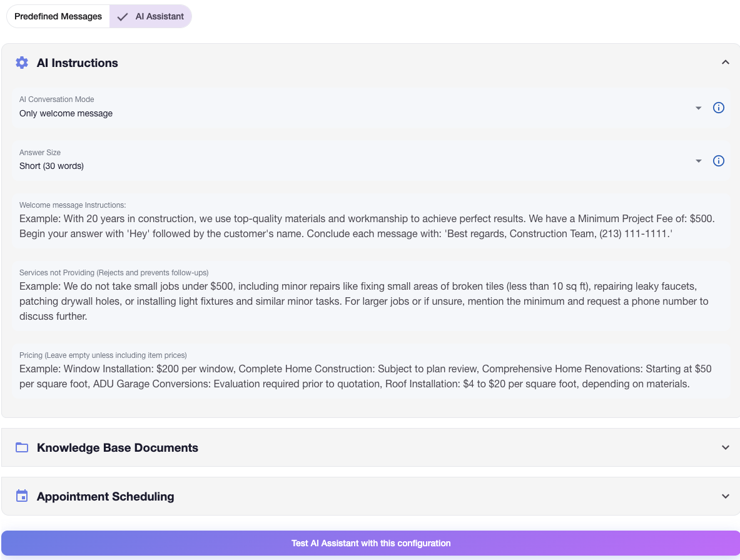Click into Welcome message Instructions field

click(x=370, y=227)
